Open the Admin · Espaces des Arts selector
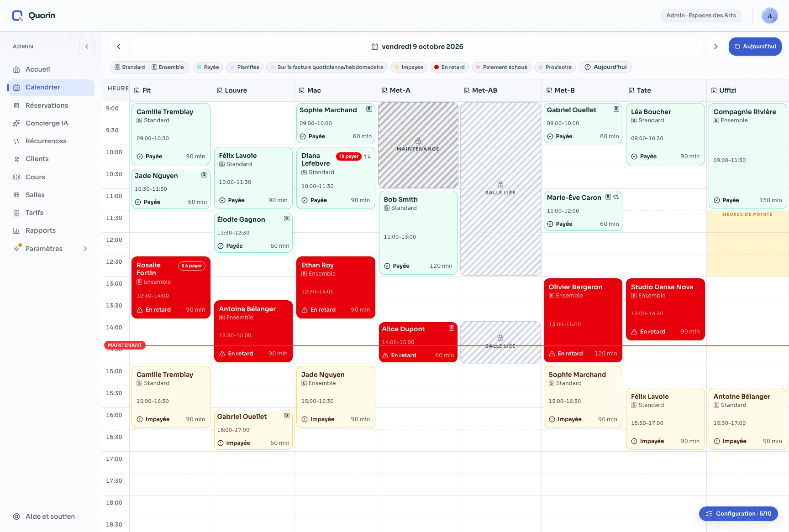 coord(701,16)
